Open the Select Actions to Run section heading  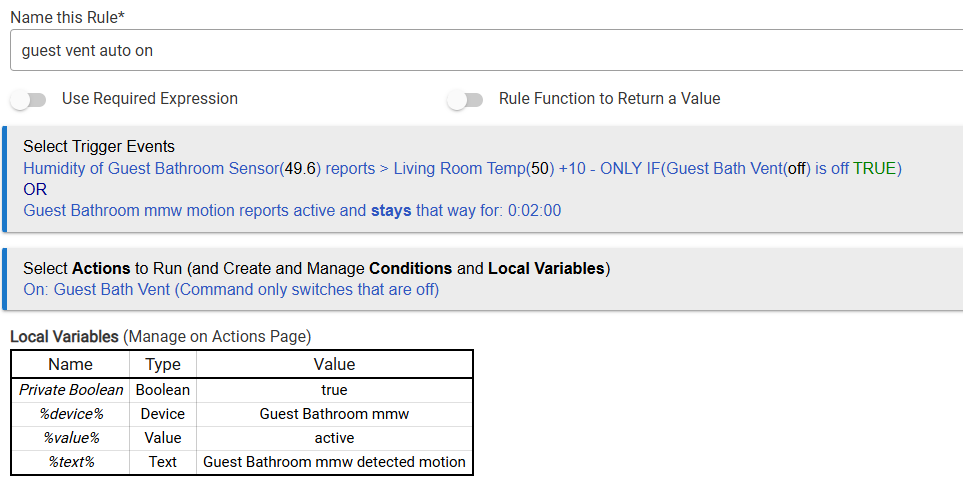coord(316,269)
